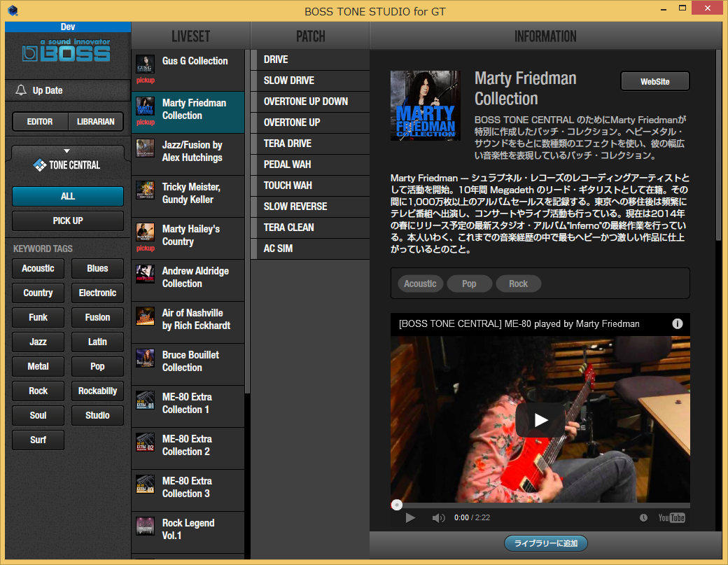728x565 pixels.
Task: Select the SLOW REVERSE patch
Action: coord(310,207)
